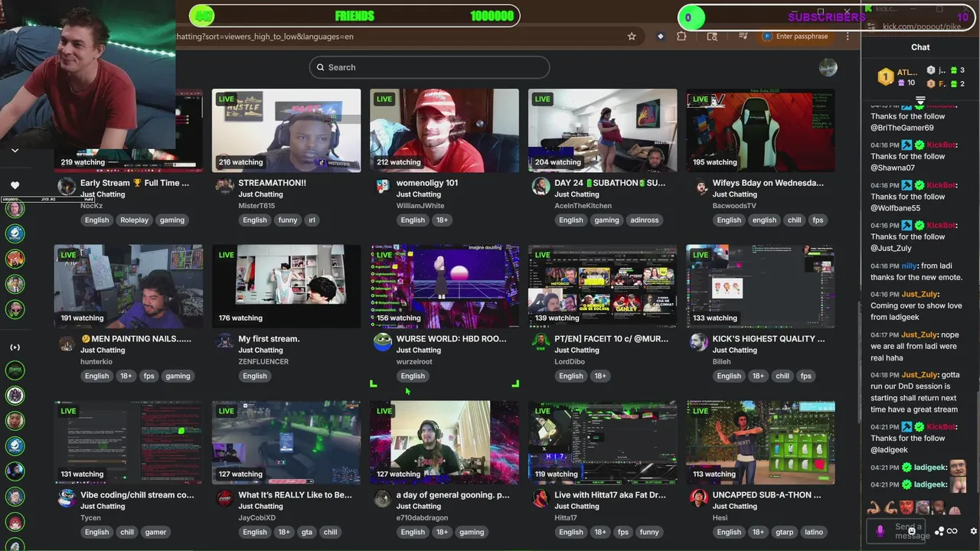Open the browser media controls icon
This screenshot has height=551, width=980.
tap(743, 36)
